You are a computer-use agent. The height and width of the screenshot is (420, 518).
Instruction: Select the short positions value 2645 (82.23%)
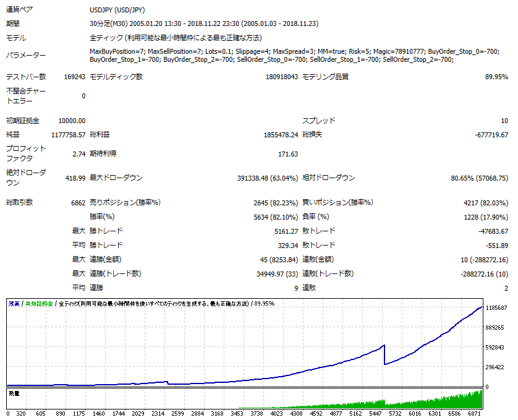click(x=276, y=203)
